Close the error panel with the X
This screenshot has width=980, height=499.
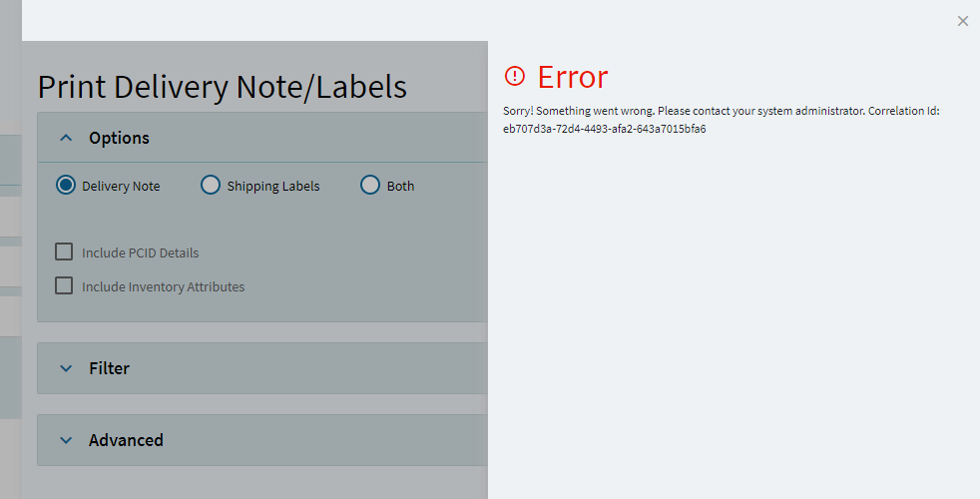click(x=962, y=21)
